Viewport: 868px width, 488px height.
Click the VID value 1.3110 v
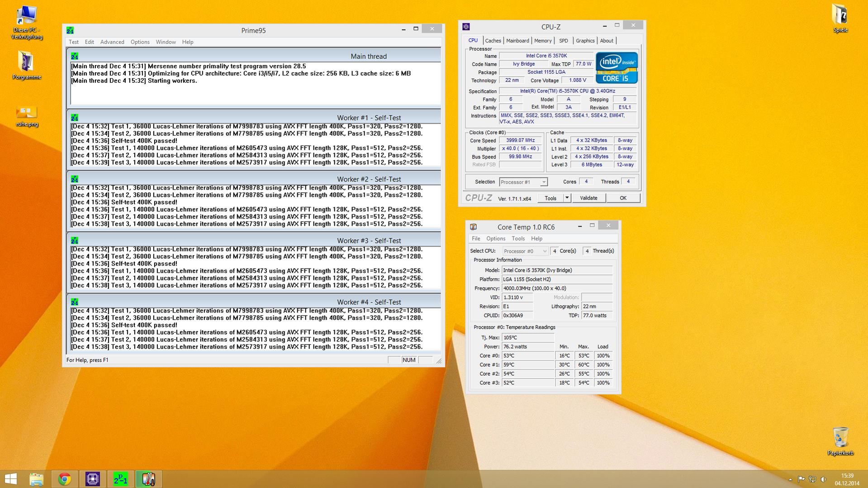(x=517, y=297)
